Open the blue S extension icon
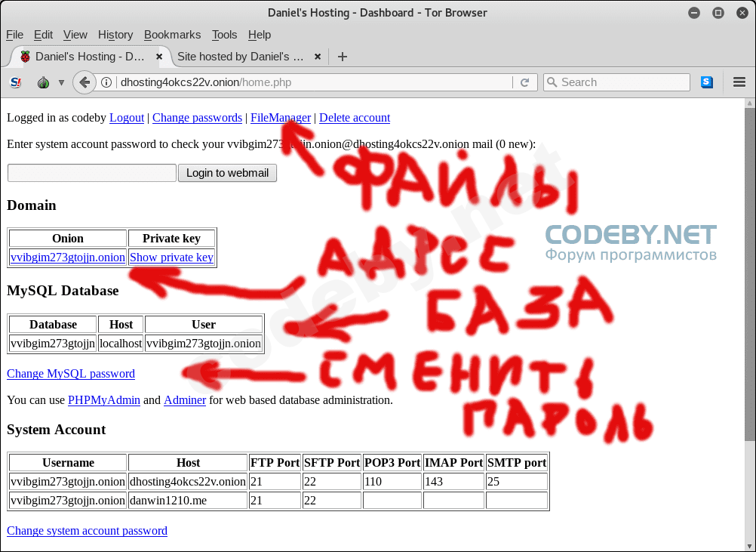Screen dimensions: 756x552 point(707,82)
